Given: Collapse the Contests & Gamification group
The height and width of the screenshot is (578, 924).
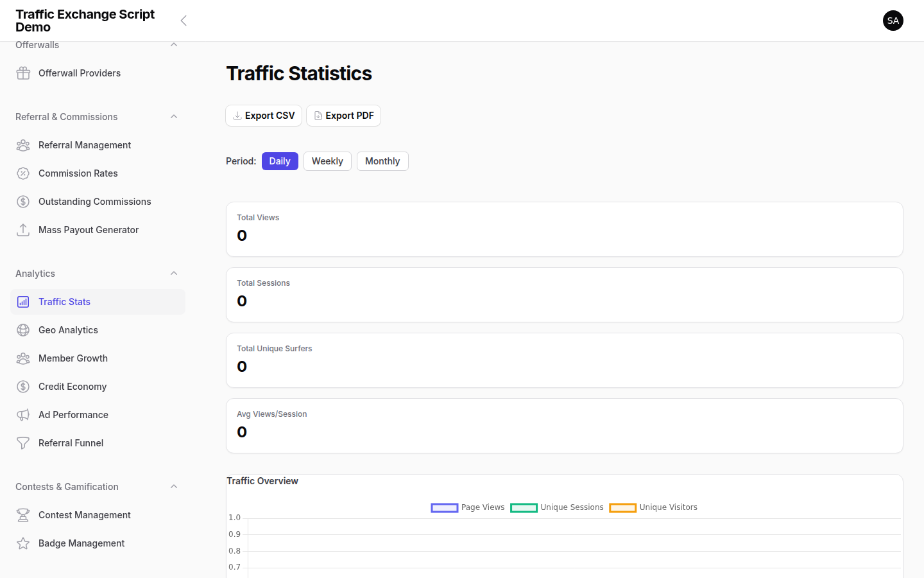Looking at the screenshot, I should (173, 486).
